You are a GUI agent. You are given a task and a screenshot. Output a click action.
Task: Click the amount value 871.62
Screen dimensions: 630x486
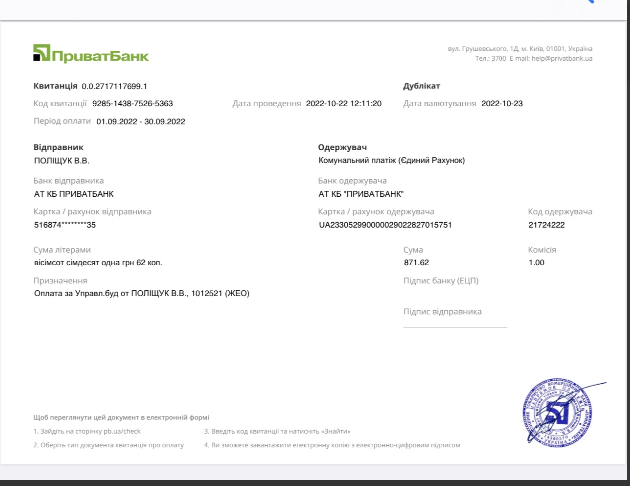click(x=416, y=262)
